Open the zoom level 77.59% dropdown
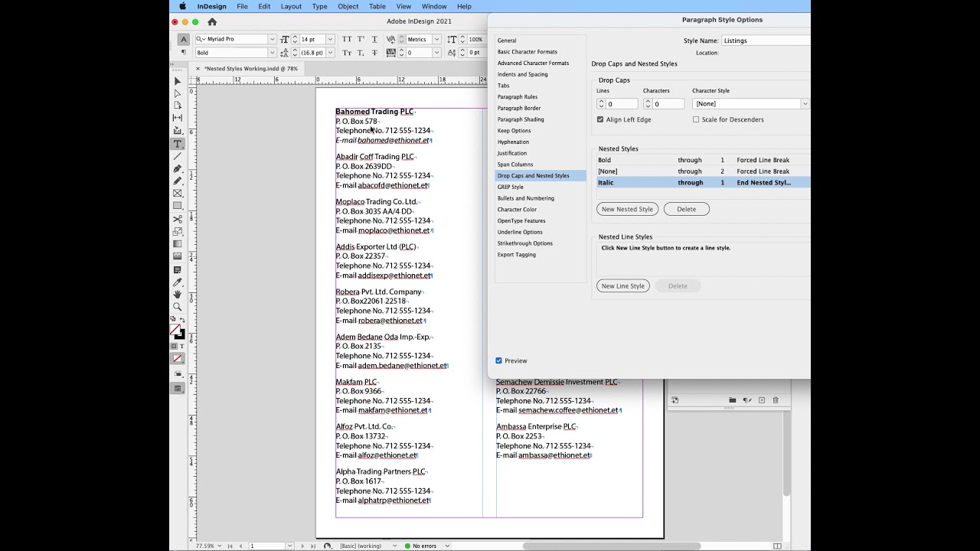 (x=220, y=546)
